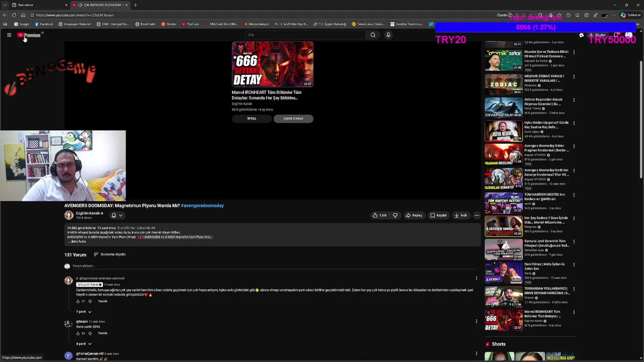Click the ŞİMDİ OYNAT button
This screenshot has width=644, height=362.
coord(293,119)
